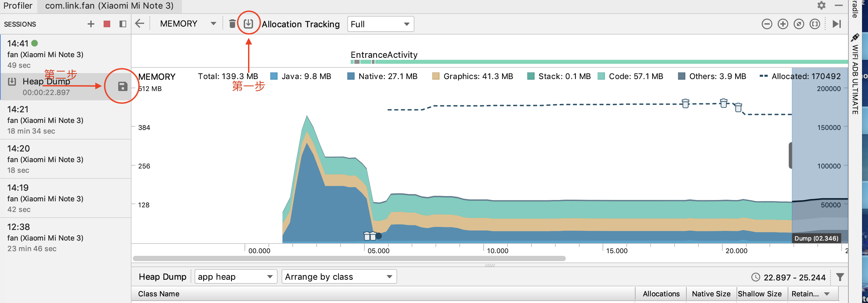
Task: Zoom out the timeline
Action: coord(767,24)
